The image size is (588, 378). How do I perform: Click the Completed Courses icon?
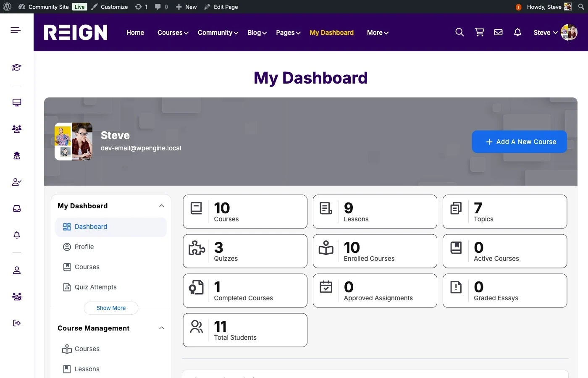(x=196, y=287)
